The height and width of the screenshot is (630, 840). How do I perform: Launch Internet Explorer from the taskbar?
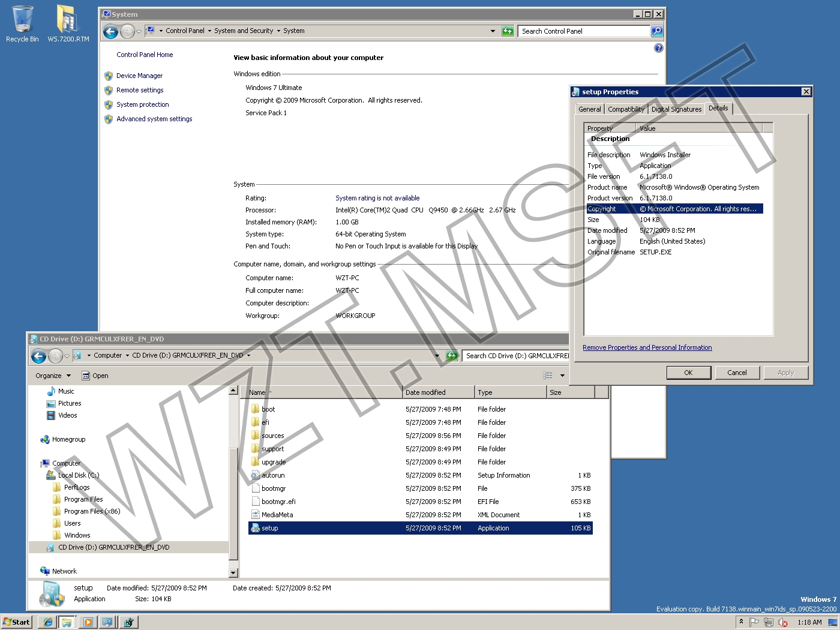[x=47, y=622]
